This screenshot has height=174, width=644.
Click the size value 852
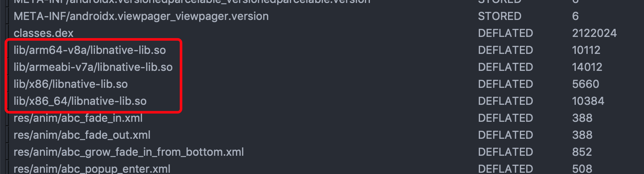[x=582, y=152]
